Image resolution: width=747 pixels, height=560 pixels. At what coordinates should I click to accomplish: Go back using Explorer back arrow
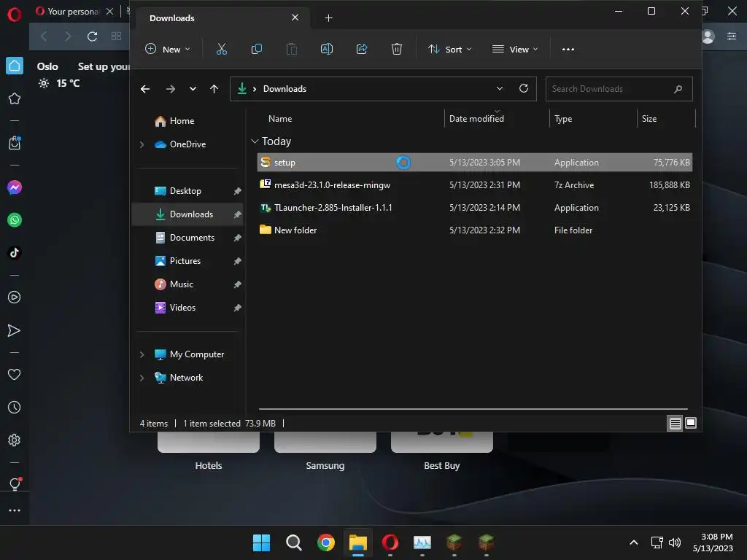point(145,89)
